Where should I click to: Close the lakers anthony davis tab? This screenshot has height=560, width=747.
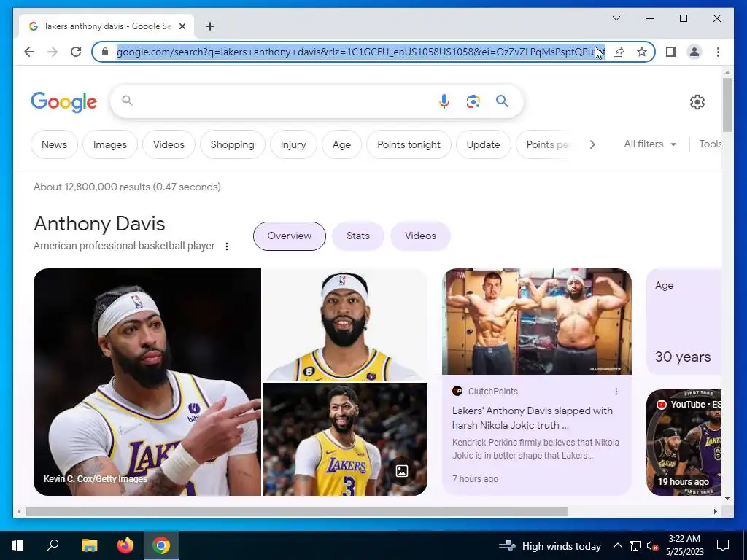click(x=182, y=26)
